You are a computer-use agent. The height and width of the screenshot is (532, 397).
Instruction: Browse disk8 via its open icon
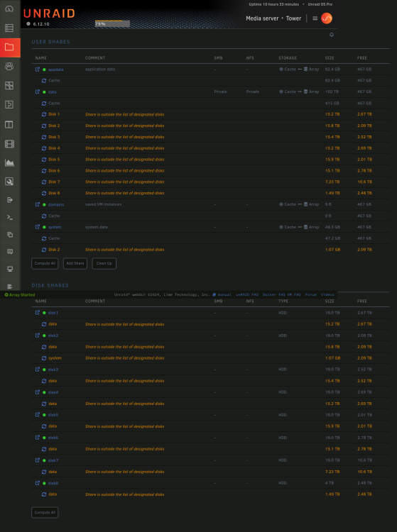pyautogui.click(x=38, y=483)
